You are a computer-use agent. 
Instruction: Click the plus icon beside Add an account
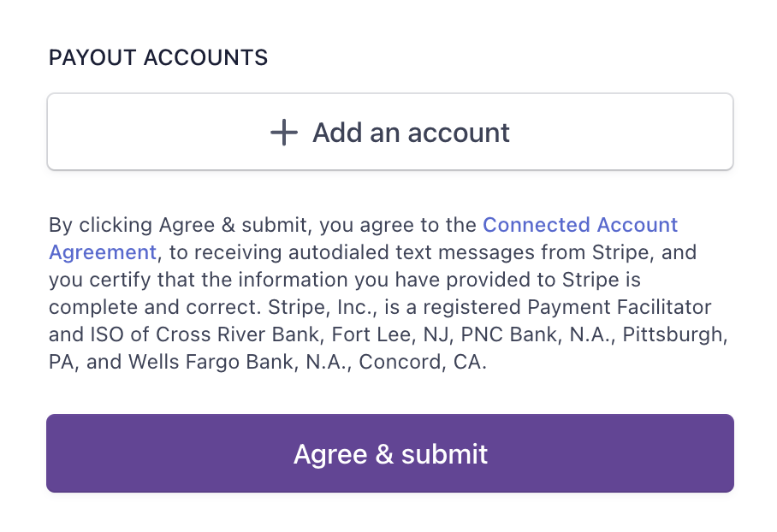[x=283, y=133]
